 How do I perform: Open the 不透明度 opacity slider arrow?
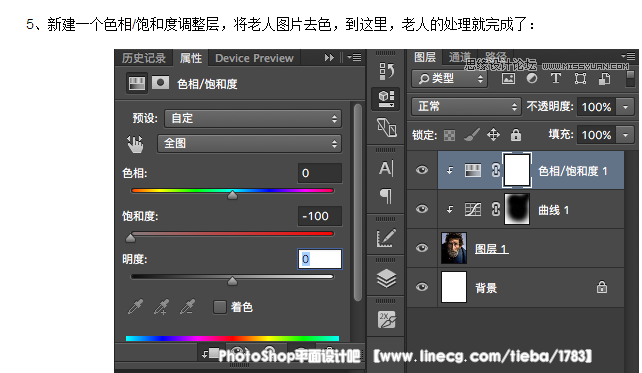point(625,107)
